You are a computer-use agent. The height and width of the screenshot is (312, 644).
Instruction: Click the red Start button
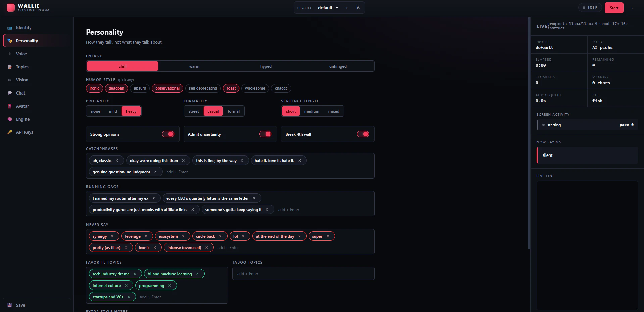614,8
